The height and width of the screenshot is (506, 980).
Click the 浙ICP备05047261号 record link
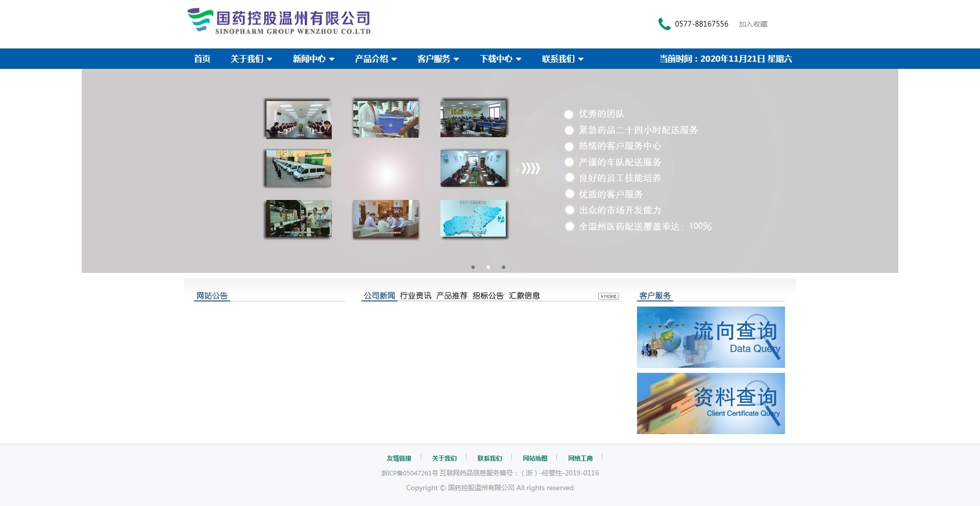[408, 473]
